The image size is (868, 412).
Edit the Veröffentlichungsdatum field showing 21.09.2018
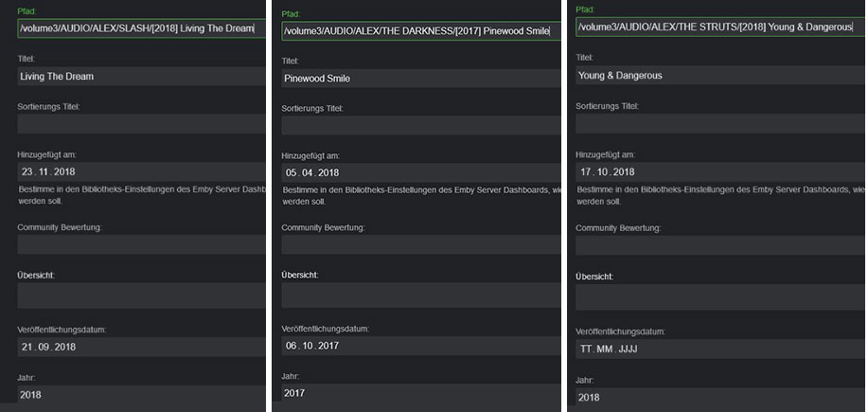(140, 347)
